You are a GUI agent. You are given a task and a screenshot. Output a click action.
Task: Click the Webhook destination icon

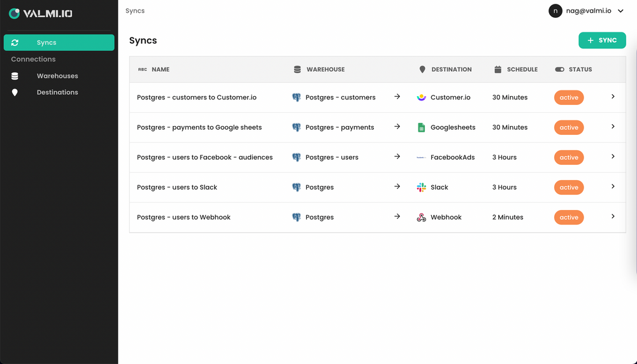tap(421, 217)
